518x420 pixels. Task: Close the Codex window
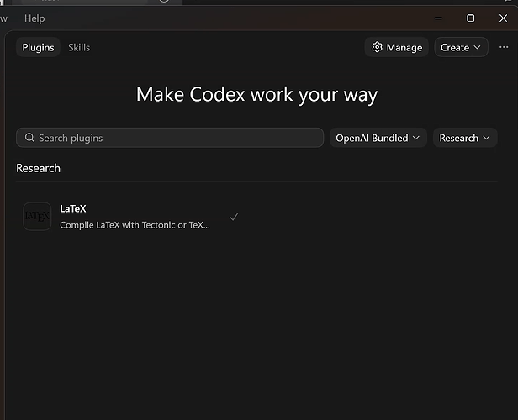coord(503,18)
